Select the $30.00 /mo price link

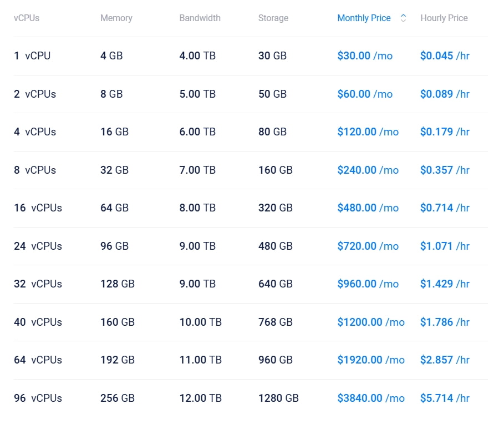pyautogui.click(x=364, y=56)
